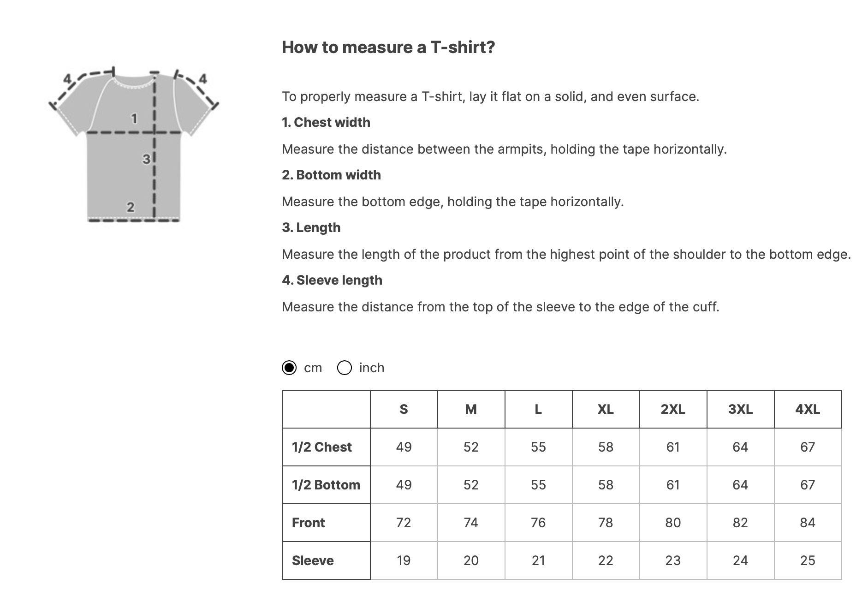Click the 2XL size column header
This screenshot has width=868, height=596.
(x=673, y=409)
